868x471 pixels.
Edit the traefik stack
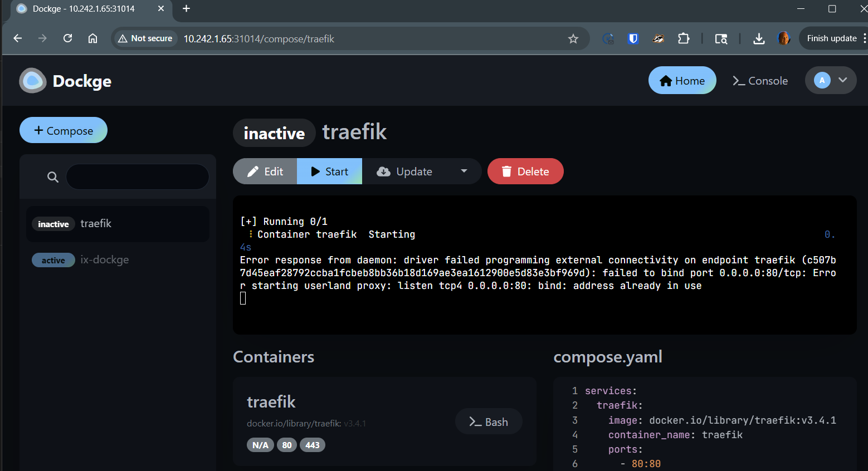[x=265, y=171]
